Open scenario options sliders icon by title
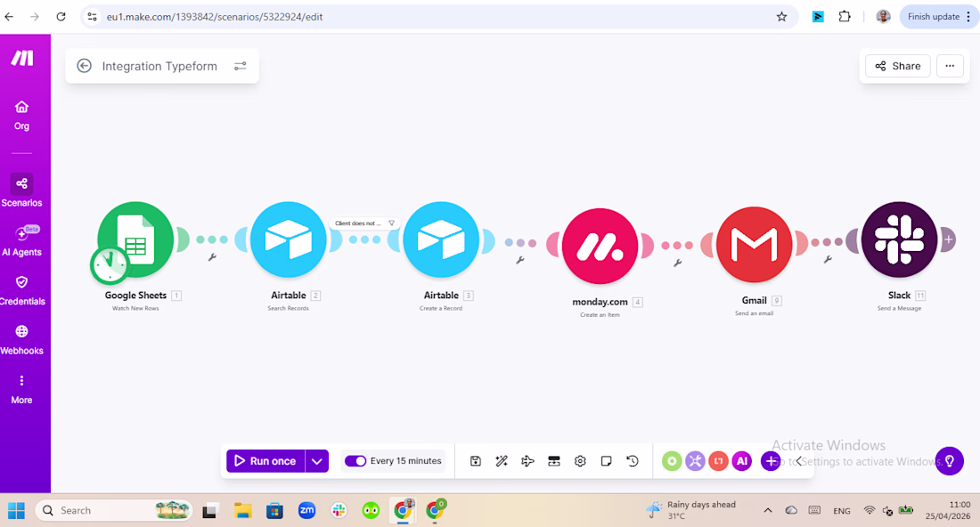This screenshot has height=527, width=980. coord(240,66)
